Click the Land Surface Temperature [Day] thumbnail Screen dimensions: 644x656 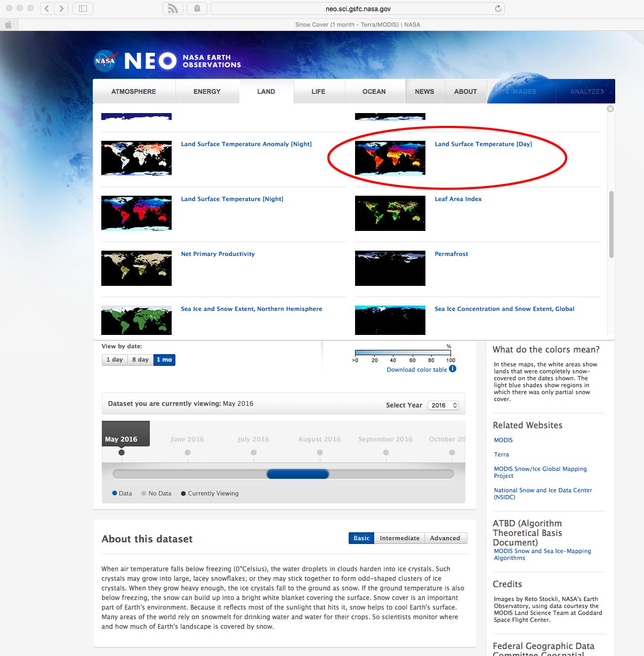coord(390,158)
